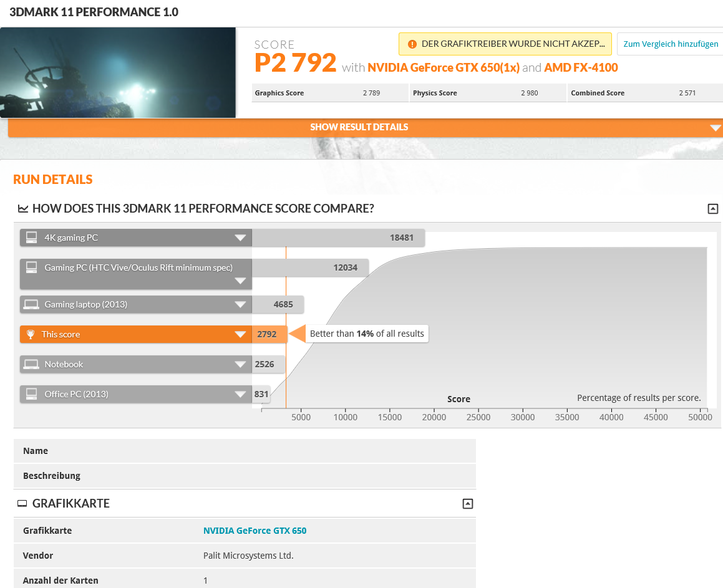Click the Office PC (2013) monitor icon
723x588 pixels.
(31, 394)
